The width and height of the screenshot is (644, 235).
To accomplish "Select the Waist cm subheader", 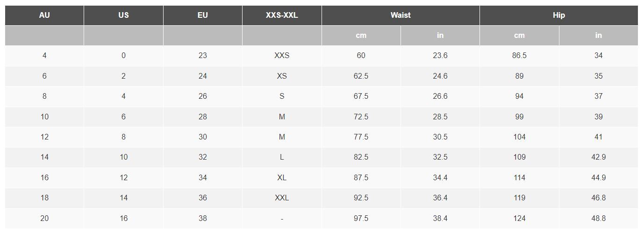I will [x=361, y=36].
